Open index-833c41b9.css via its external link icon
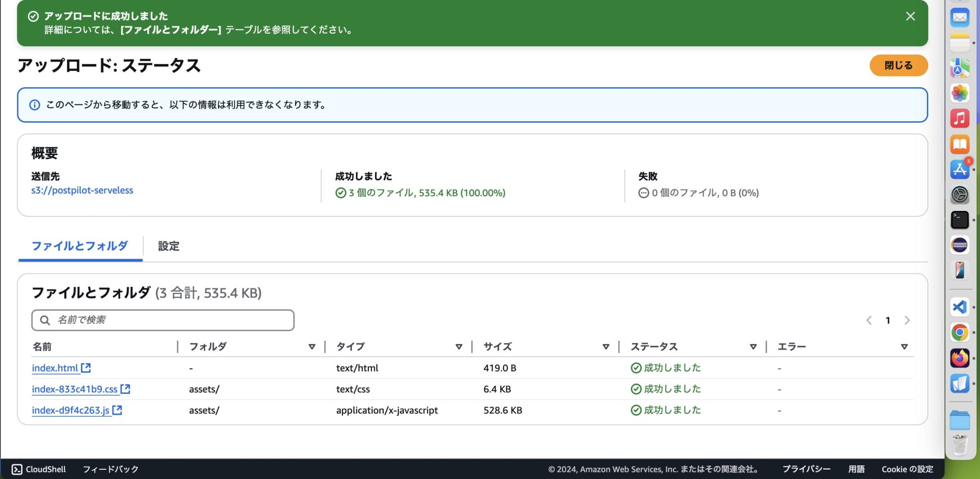Screen dimensions: 980x479 [125, 389]
